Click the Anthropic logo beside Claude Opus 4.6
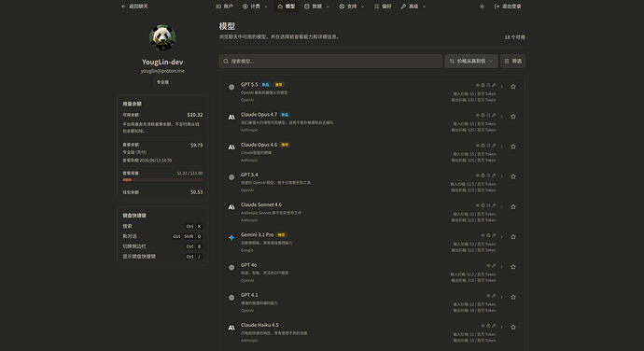 click(231, 147)
